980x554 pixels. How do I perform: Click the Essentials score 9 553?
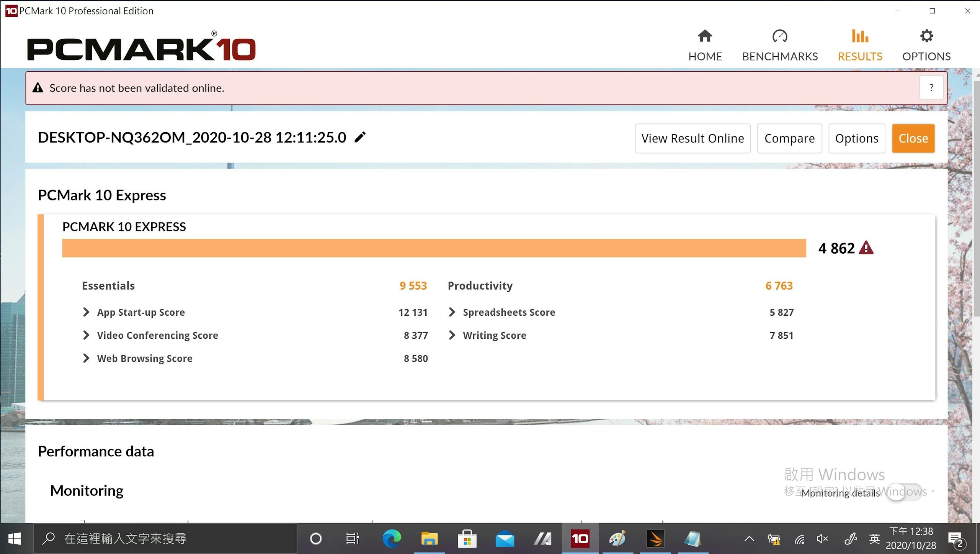(x=413, y=286)
